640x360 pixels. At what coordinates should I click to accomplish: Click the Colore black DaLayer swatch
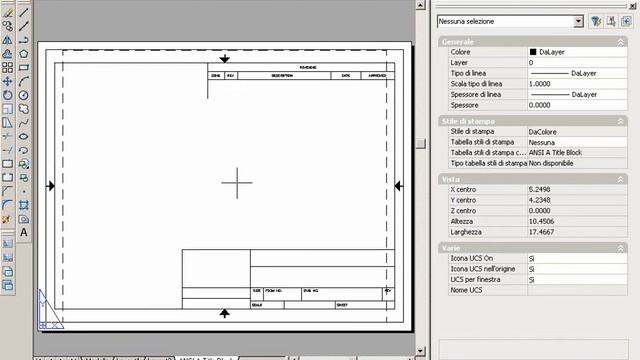(x=533, y=52)
